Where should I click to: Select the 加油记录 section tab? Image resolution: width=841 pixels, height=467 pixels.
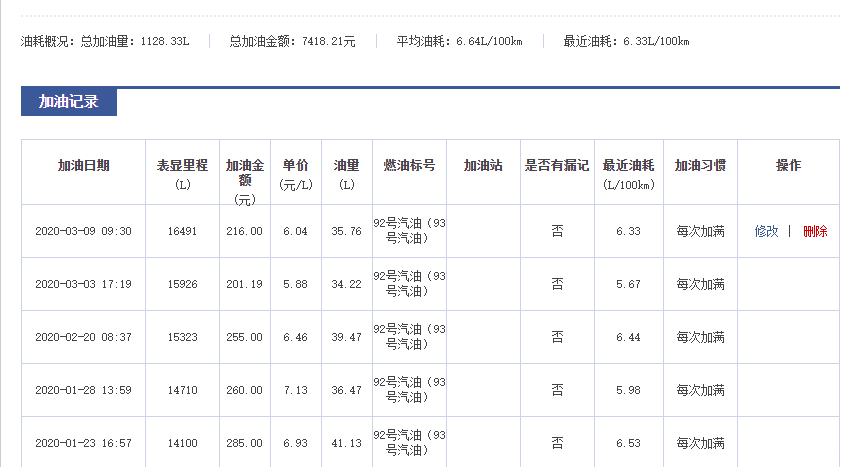(69, 102)
